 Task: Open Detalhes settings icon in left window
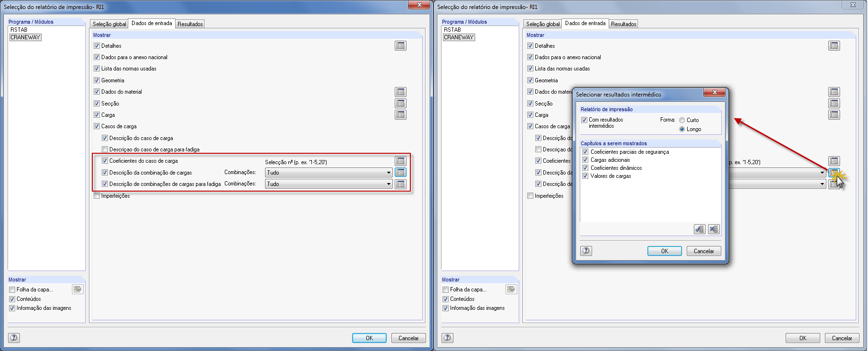point(400,46)
